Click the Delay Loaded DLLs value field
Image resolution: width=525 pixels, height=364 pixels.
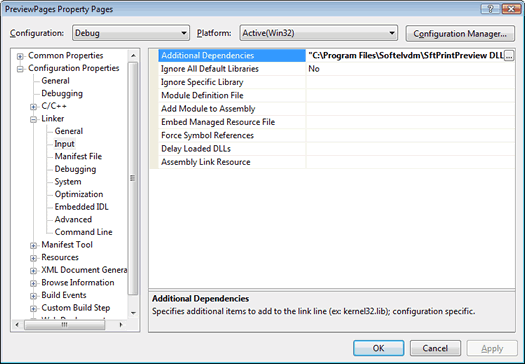click(x=410, y=149)
